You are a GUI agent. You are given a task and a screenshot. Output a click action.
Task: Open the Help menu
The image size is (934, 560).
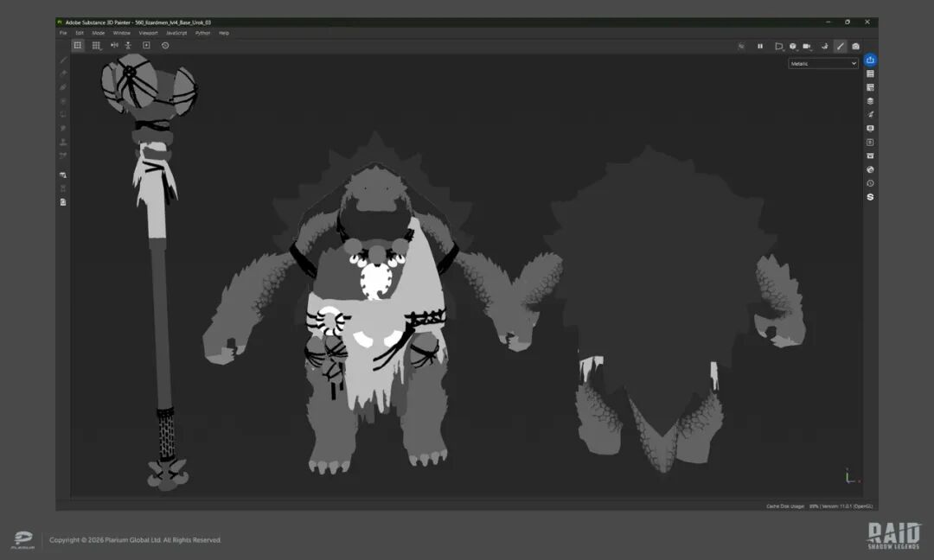224,34
